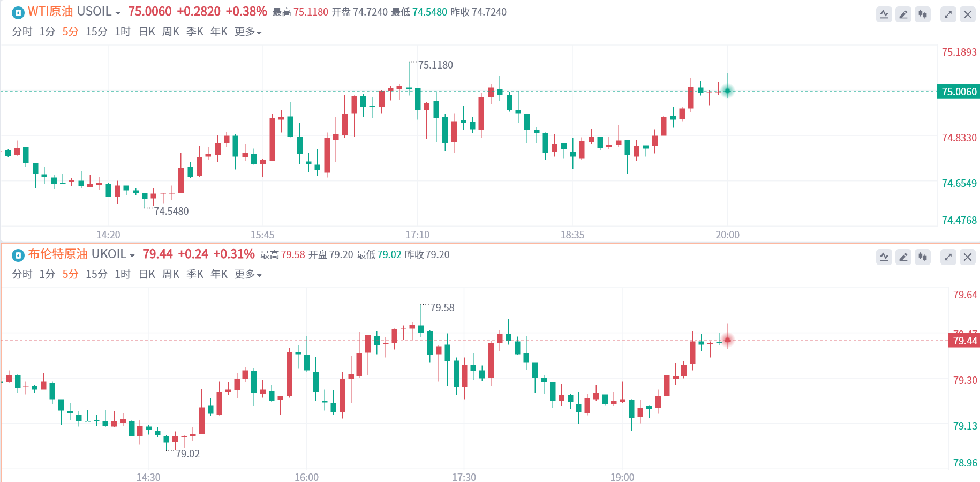Expand Brent chart to fullscreen

coord(948,257)
